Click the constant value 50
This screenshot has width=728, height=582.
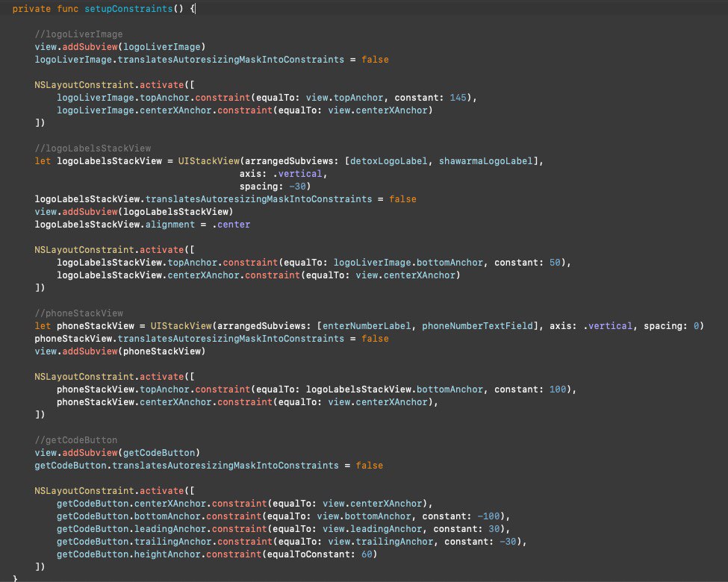click(555, 262)
